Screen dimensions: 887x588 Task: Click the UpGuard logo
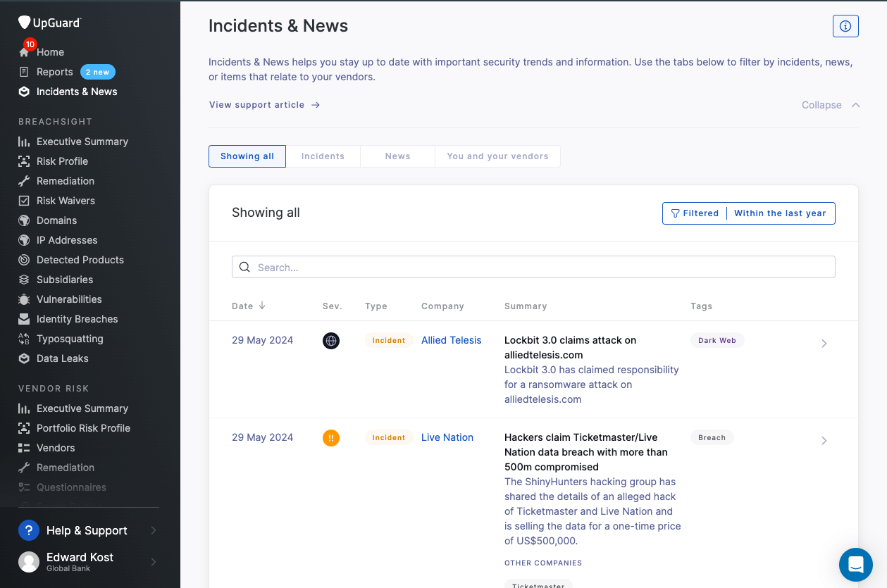pyautogui.click(x=50, y=23)
